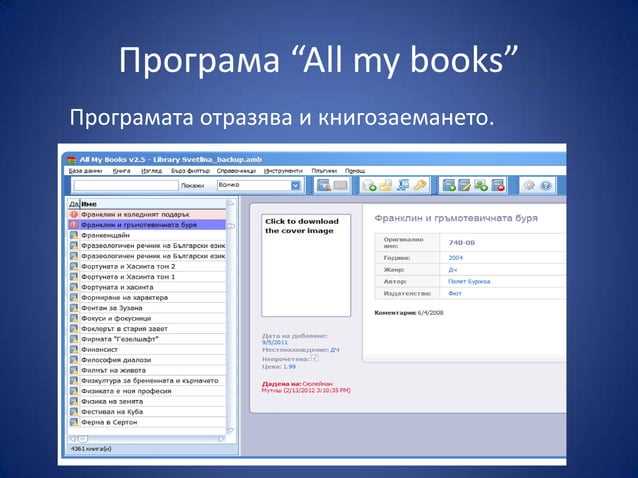The image size is (638, 478).
Task: Click the Покажи label button
Action: pyautogui.click(x=192, y=186)
